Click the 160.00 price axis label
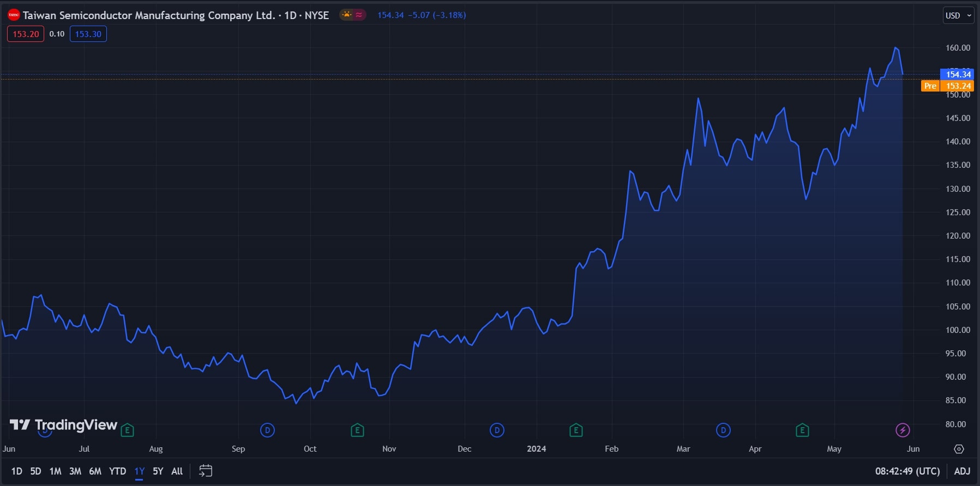The width and height of the screenshot is (980, 486). point(958,48)
